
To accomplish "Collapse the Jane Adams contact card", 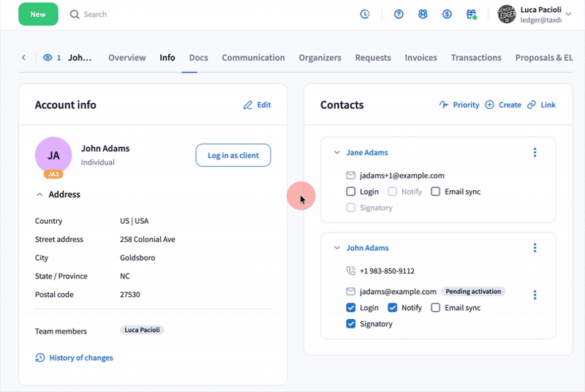I will coord(336,153).
